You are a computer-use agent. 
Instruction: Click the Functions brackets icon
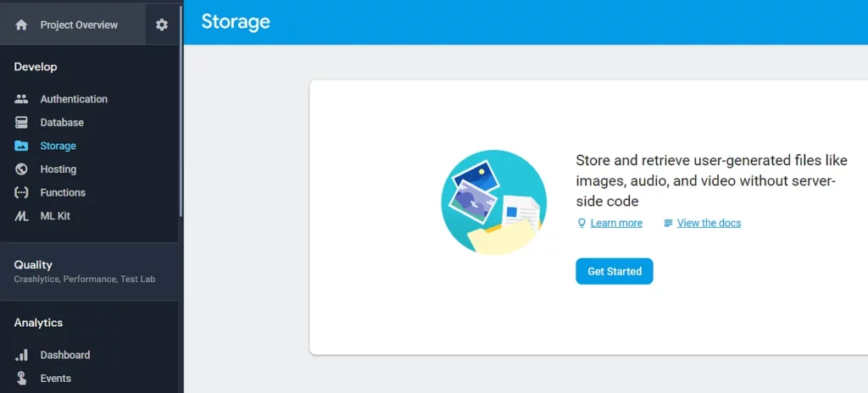click(x=21, y=192)
